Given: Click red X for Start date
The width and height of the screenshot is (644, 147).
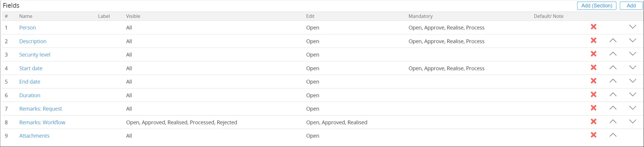Looking at the screenshot, I should coord(593,68).
